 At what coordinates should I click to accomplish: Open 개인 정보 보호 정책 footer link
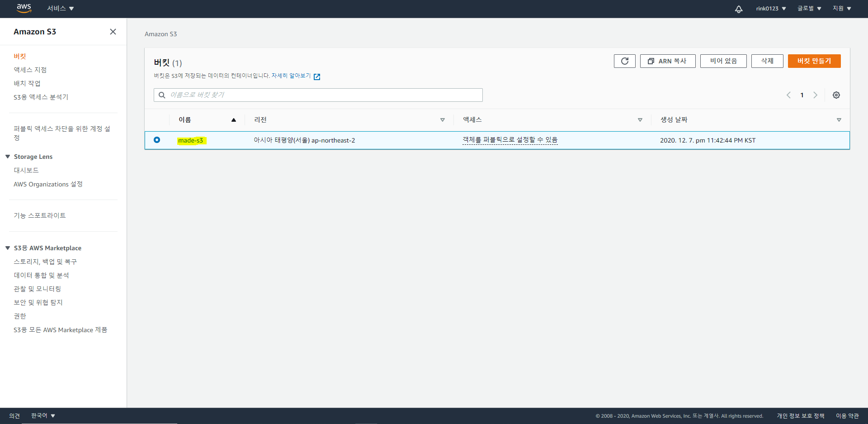pos(801,415)
